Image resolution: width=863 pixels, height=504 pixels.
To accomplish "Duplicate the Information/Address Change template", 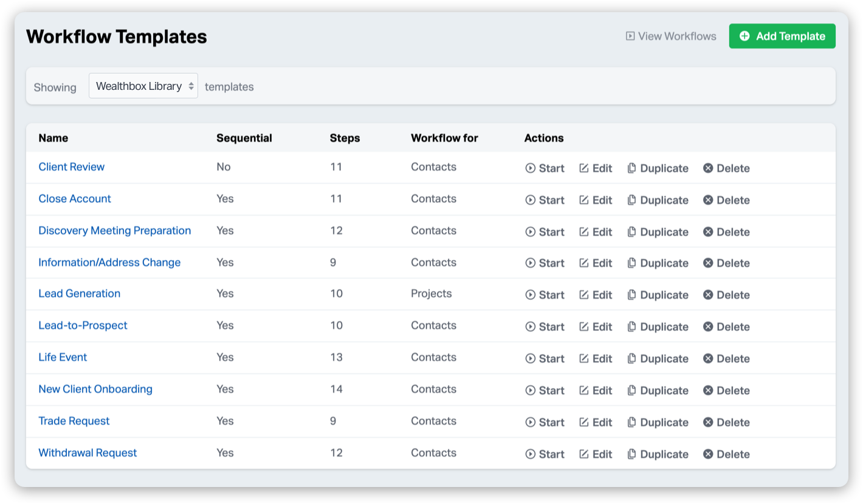I will pyautogui.click(x=658, y=263).
